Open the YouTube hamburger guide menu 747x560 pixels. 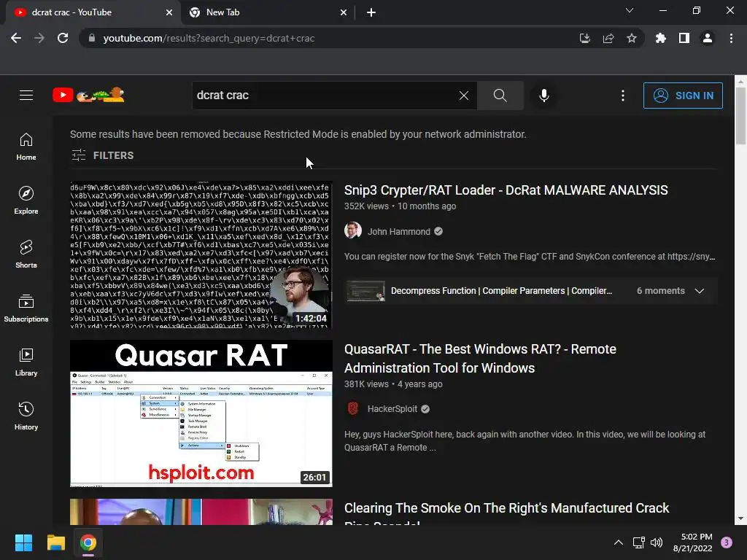coord(26,96)
